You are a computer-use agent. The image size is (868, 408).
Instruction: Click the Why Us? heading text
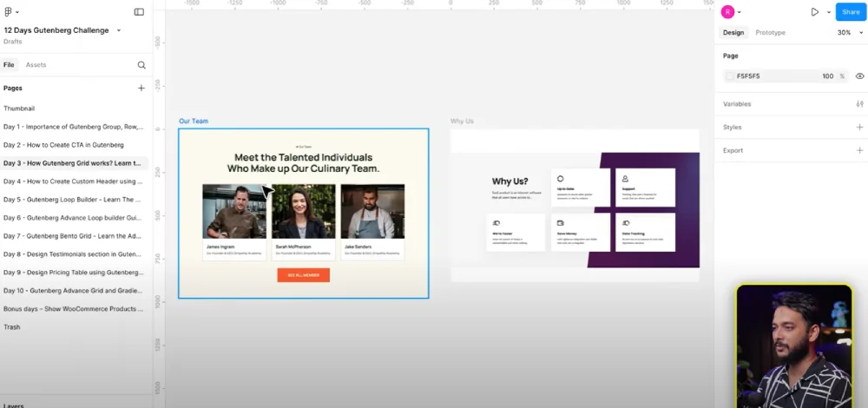(510, 181)
